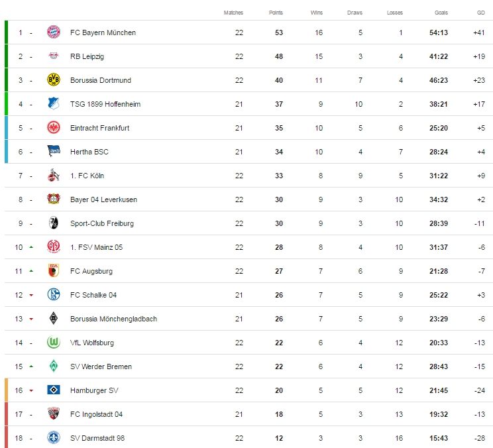Click the orange relegation-playoff marker by Hamburger SV
The height and width of the screenshot is (448, 493).
(6, 390)
